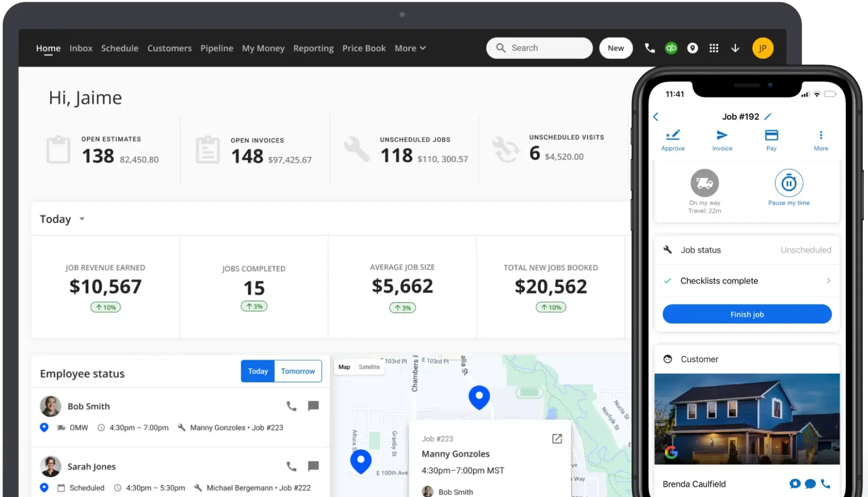This screenshot has height=497, width=868.
Task: Switch Employee status to Tomorrow
Action: click(x=298, y=371)
